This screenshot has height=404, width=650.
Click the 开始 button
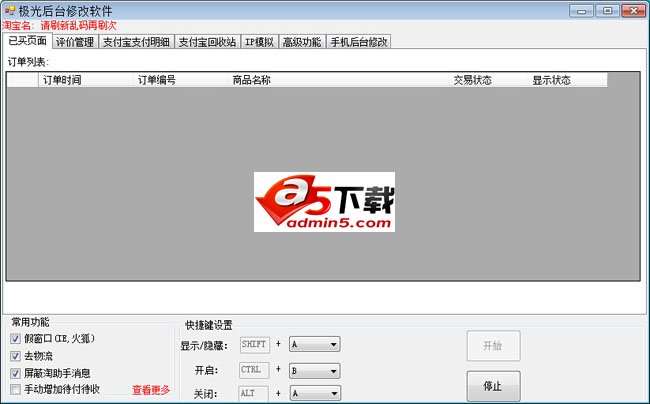[x=493, y=346]
